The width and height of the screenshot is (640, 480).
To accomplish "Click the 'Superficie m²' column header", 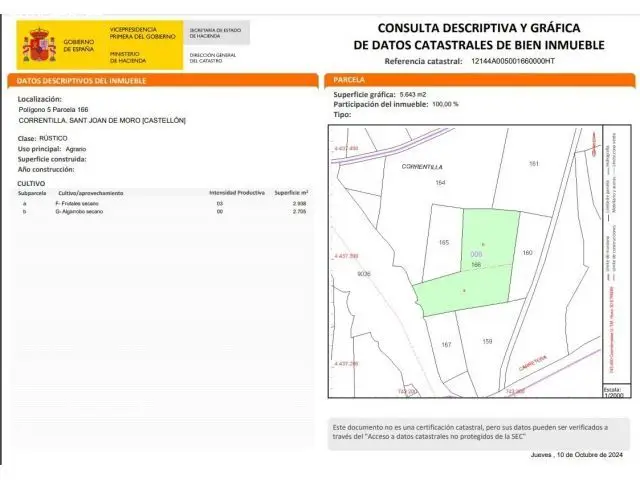I will click(x=291, y=193).
